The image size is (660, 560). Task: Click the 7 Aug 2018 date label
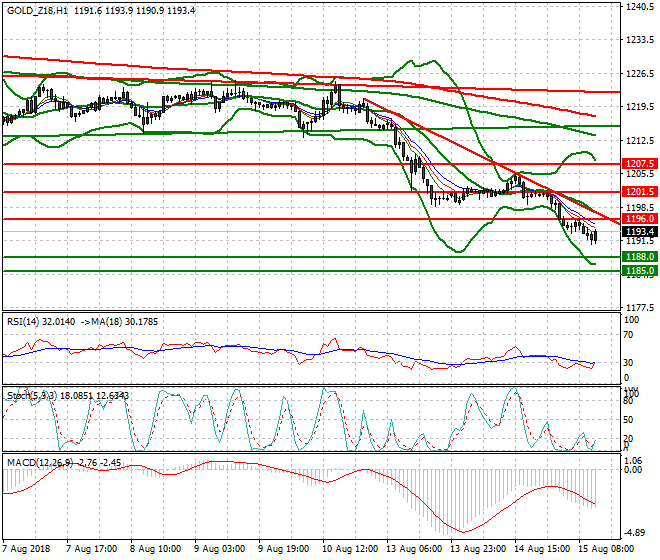[x=26, y=549]
